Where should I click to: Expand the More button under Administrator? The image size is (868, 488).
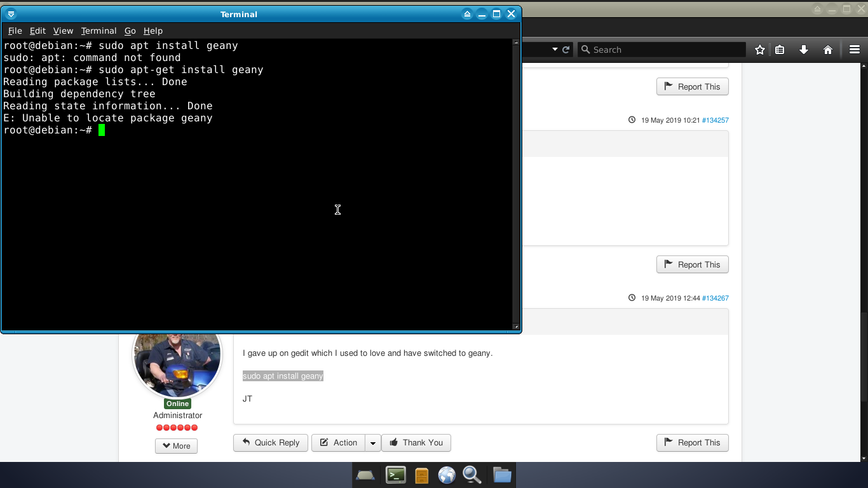tap(176, 446)
